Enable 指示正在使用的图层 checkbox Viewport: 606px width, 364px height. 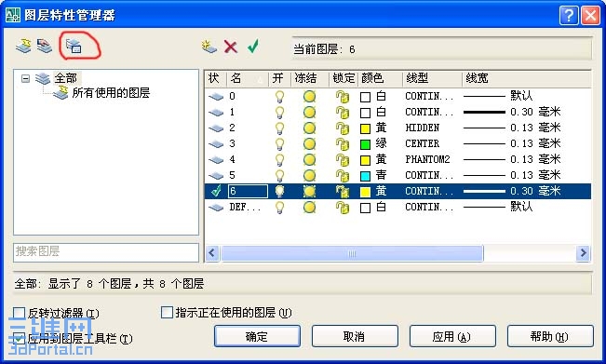click(x=167, y=312)
